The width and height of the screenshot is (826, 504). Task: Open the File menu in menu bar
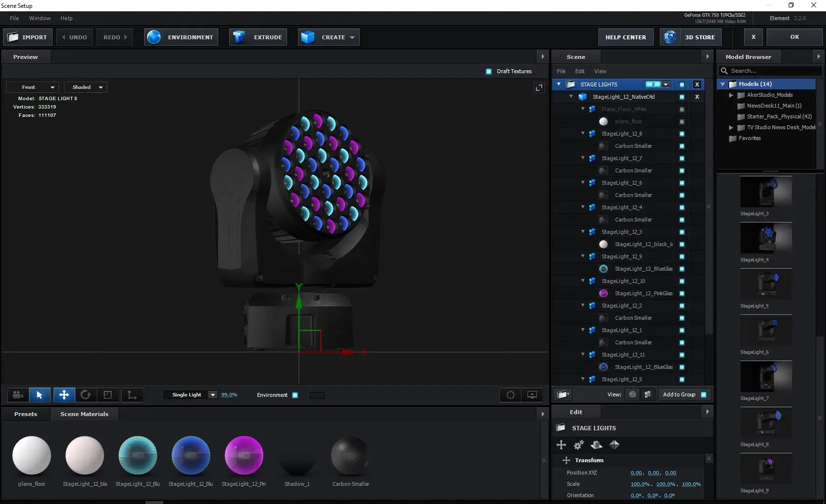(14, 18)
